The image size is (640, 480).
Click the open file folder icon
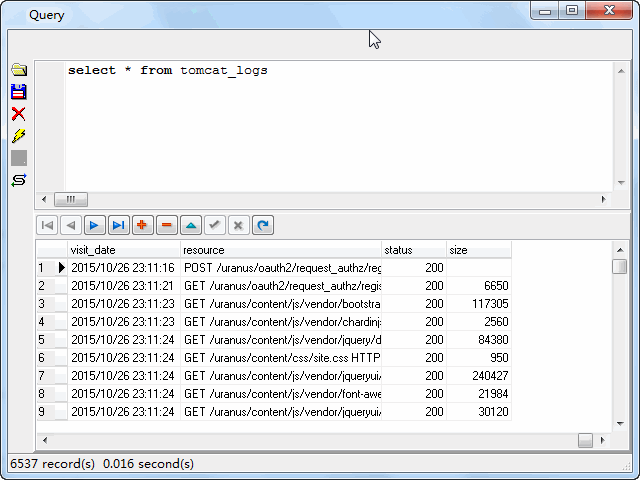tap(18, 70)
